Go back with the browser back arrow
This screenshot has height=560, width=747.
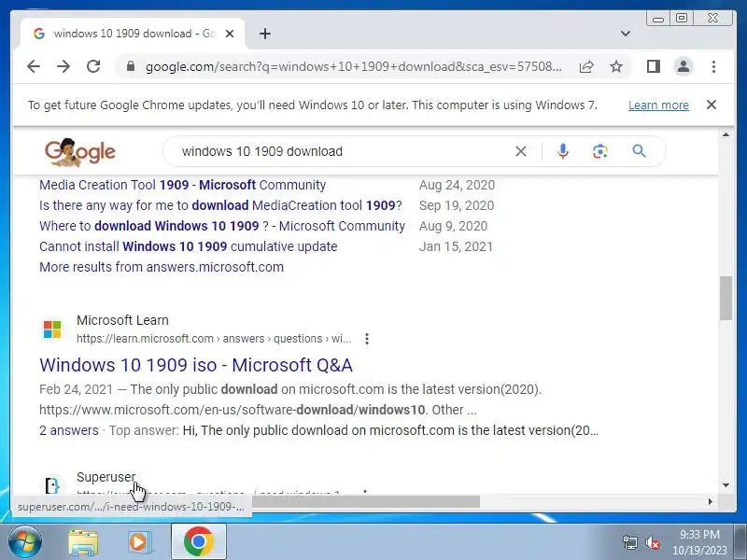coord(34,66)
